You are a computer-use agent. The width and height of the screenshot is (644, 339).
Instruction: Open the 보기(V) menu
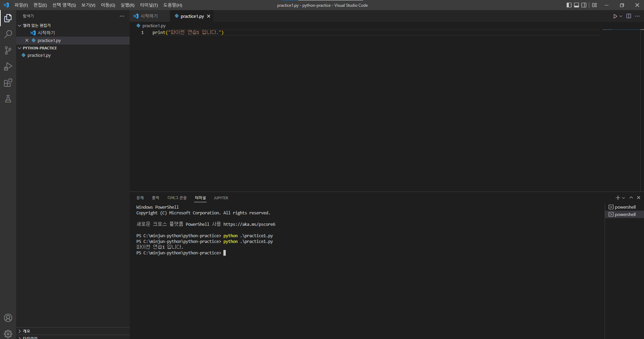click(88, 5)
